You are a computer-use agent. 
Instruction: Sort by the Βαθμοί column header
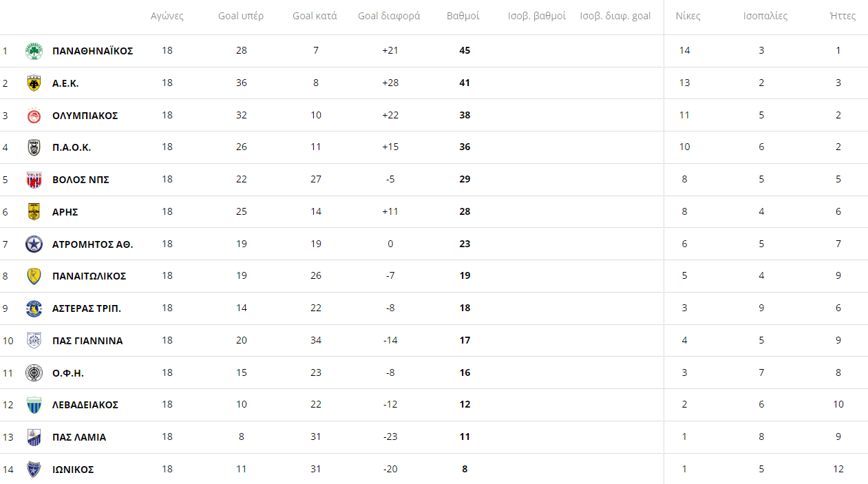pos(463,16)
